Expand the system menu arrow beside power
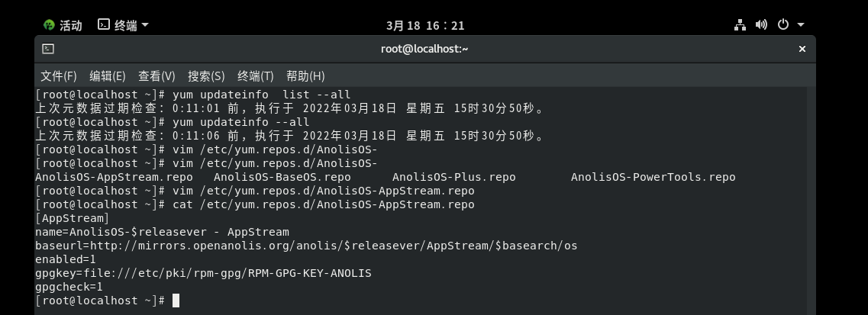 pos(801,25)
